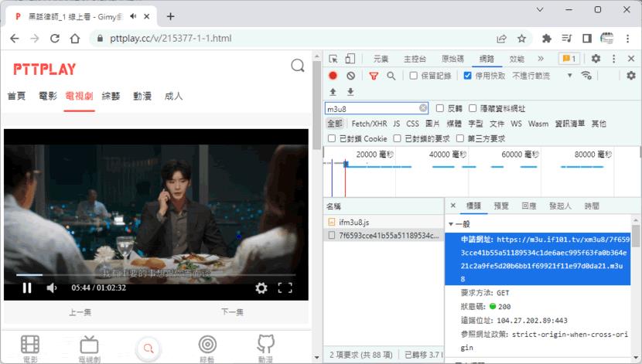Open network conditions wifi icon
642x364 pixels.
pyautogui.click(x=586, y=75)
